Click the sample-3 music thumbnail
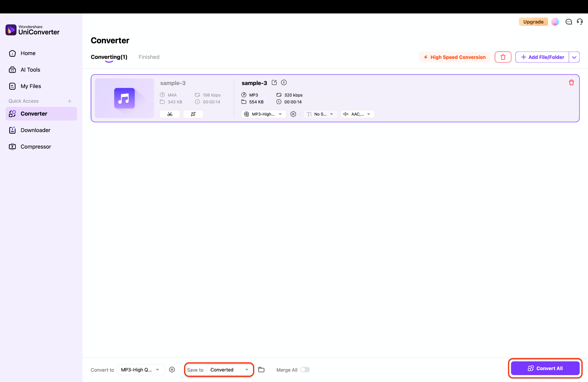 (x=124, y=98)
